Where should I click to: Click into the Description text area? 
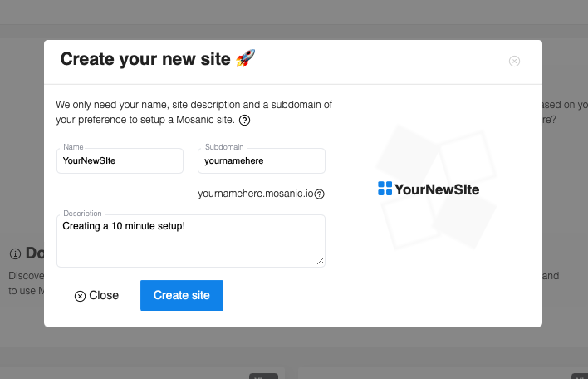point(190,245)
